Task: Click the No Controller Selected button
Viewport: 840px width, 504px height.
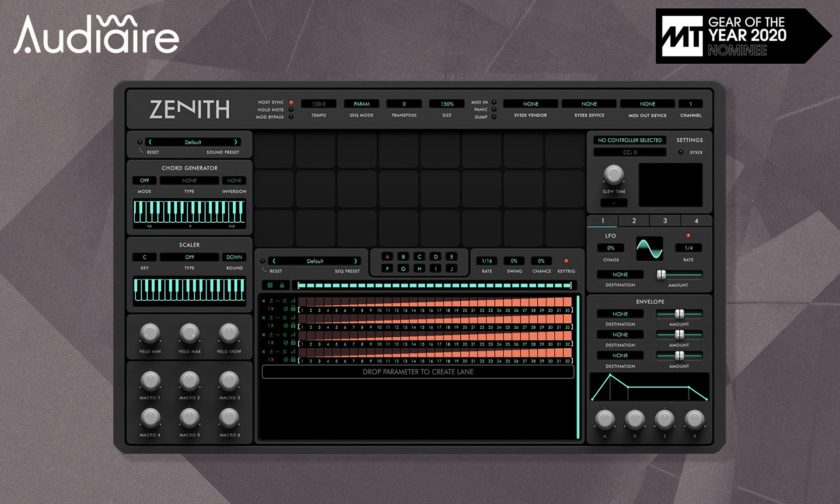Action: tap(630, 140)
